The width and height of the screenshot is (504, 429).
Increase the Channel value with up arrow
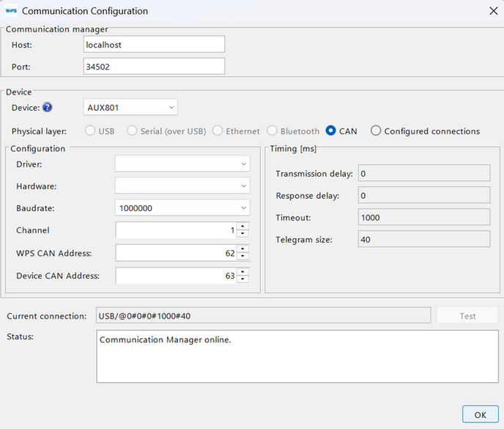243,227
